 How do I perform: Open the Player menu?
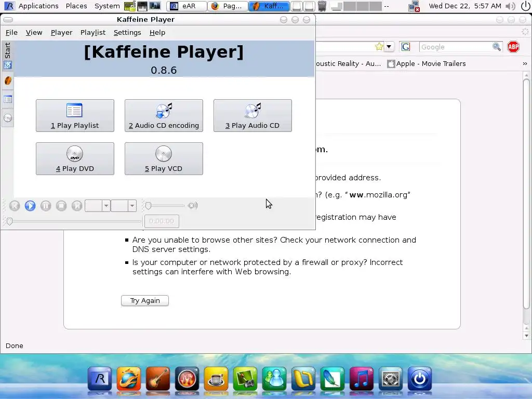click(61, 33)
